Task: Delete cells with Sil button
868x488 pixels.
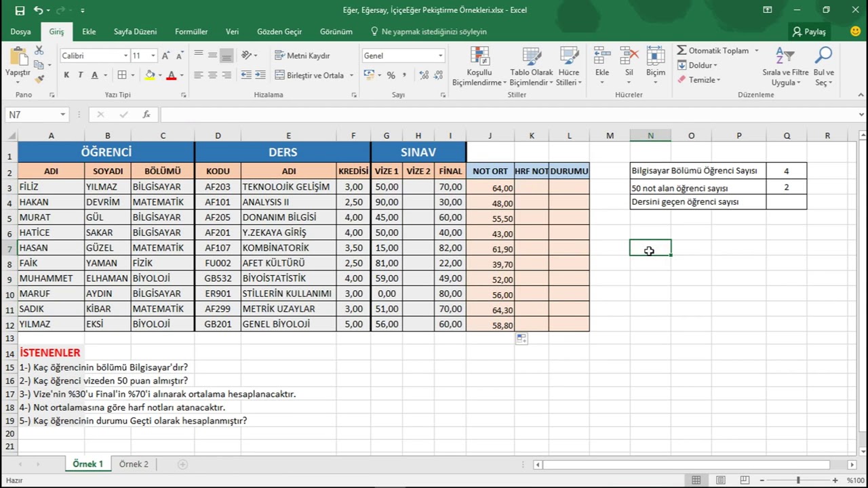Action: [x=629, y=66]
